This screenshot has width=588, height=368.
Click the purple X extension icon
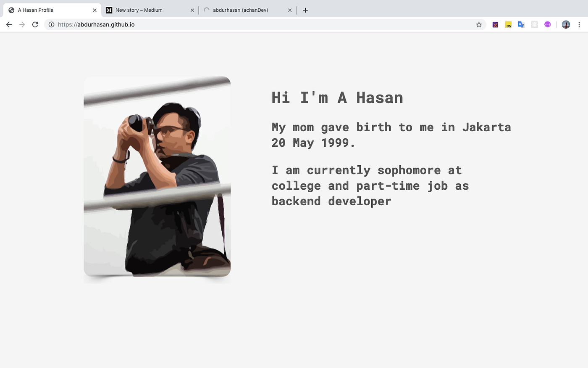coord(495,24)
